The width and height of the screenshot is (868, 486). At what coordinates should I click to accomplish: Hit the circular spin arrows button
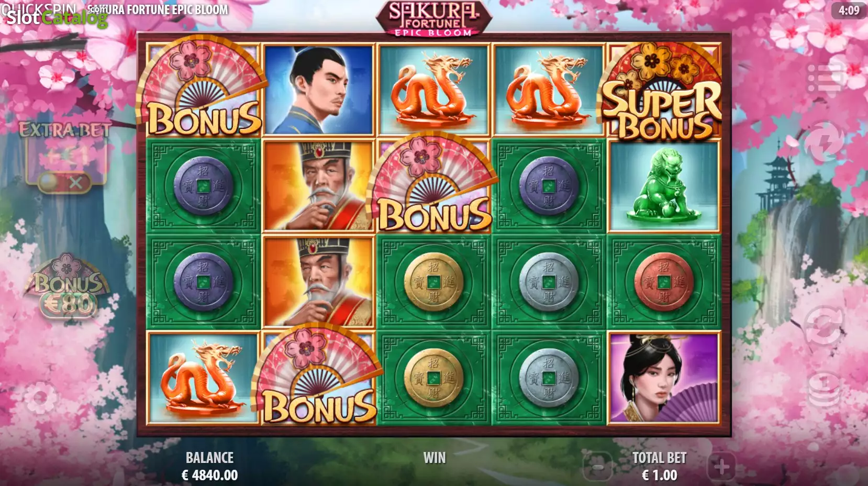click(824, 325)
